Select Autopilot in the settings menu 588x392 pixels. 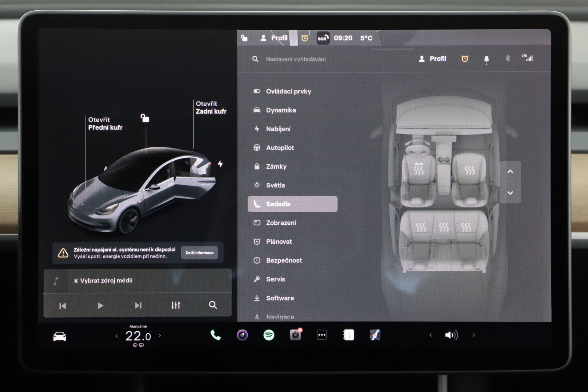280,148
